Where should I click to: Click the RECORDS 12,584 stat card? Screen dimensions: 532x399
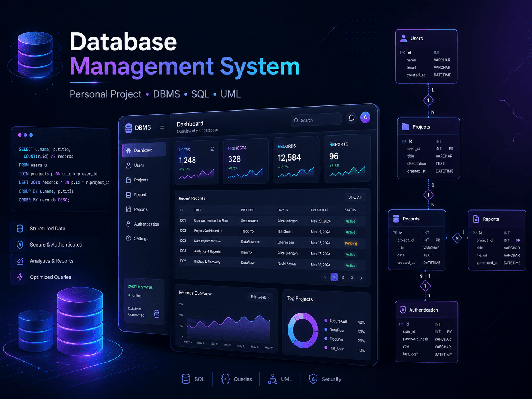pyautogui.click(x=296, y=159)
